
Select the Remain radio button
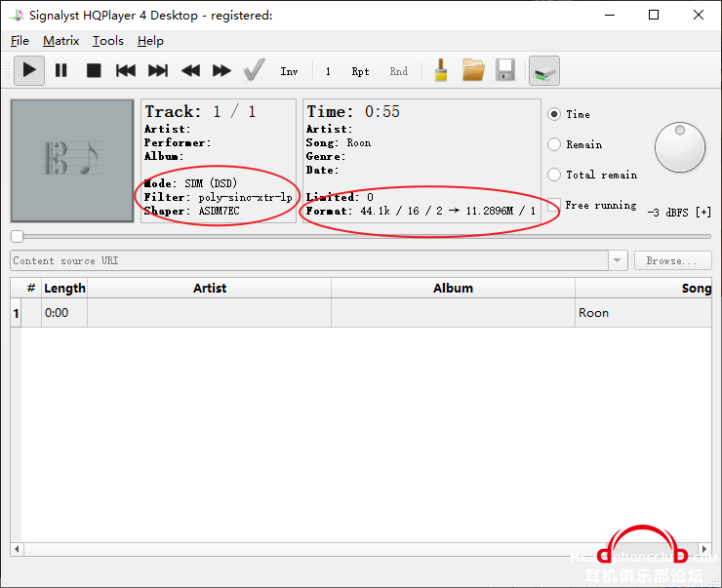point(554,144)
